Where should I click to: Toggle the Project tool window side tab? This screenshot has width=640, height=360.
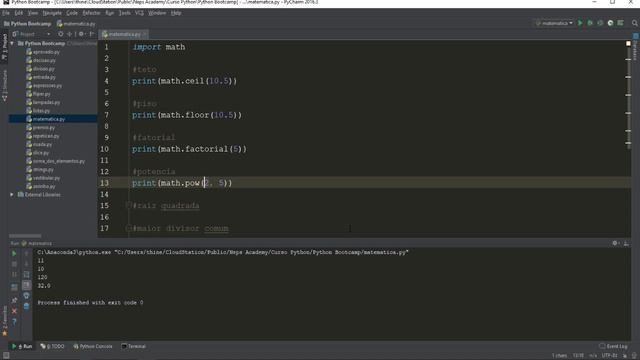(x=4, y=47)
